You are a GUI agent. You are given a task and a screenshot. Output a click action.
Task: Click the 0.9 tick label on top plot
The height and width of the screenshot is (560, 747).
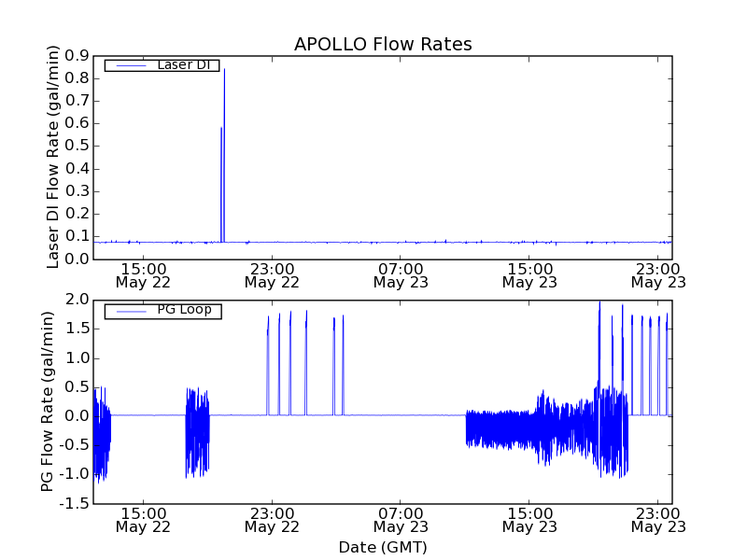click(x=78, y=56)
